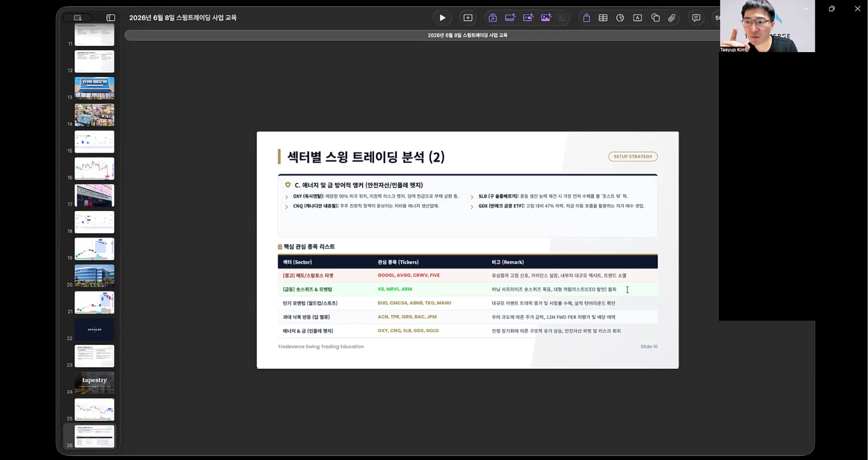This screenshot has width=868, height=460.
Task: Toggle the sidebar panel icon
Action: coord(111,18)
